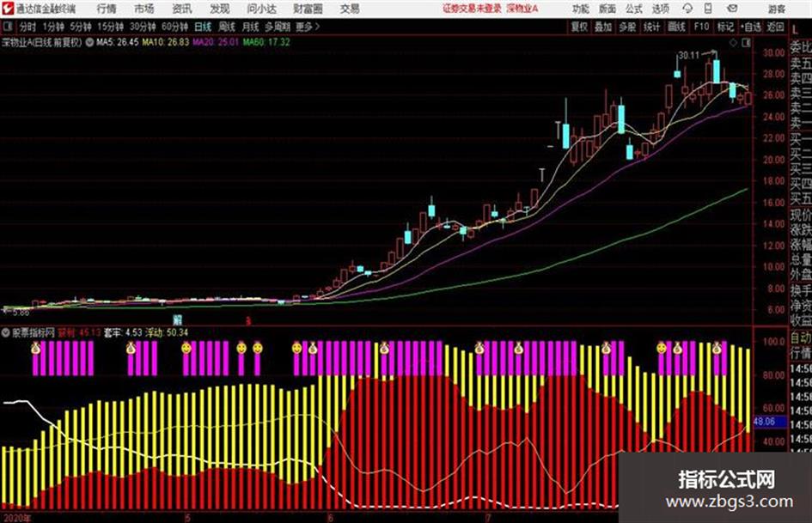Switch to the 多周期 multi-period tab
The width and height of the screenshot is (812, 523).
(278, 27)
